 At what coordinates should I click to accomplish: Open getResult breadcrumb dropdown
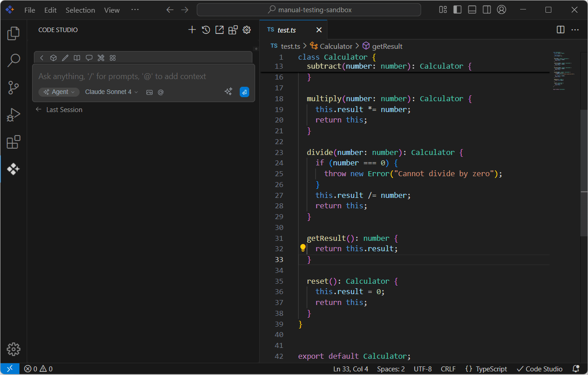[383, 46]
